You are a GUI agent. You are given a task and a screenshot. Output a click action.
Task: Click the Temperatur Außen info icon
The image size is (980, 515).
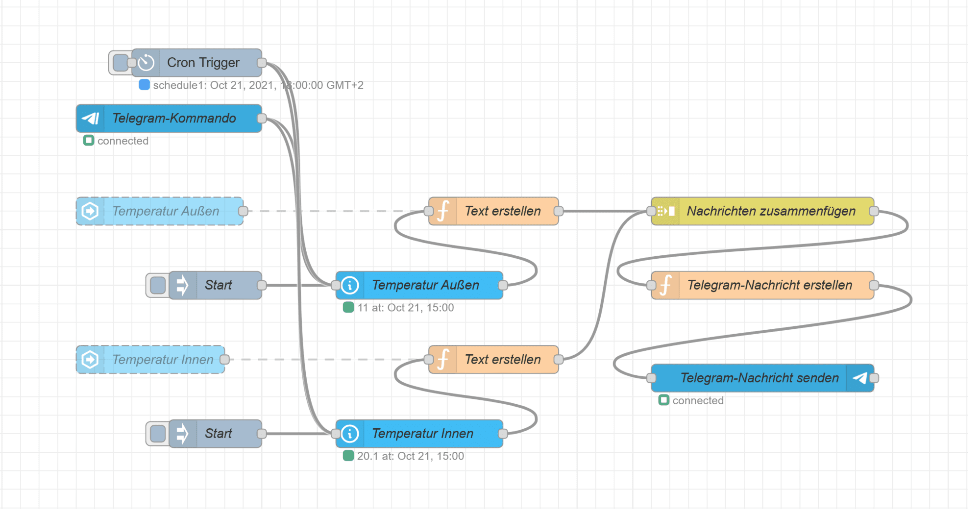(x=350, y=285)
